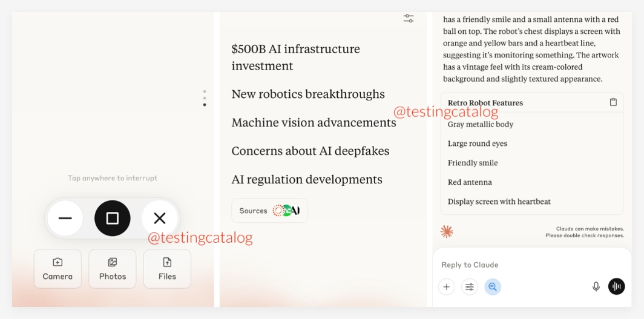This screenshot has width=644, height=319.
Task: Click the microphone dictation icon
Action: coord(596,287)
